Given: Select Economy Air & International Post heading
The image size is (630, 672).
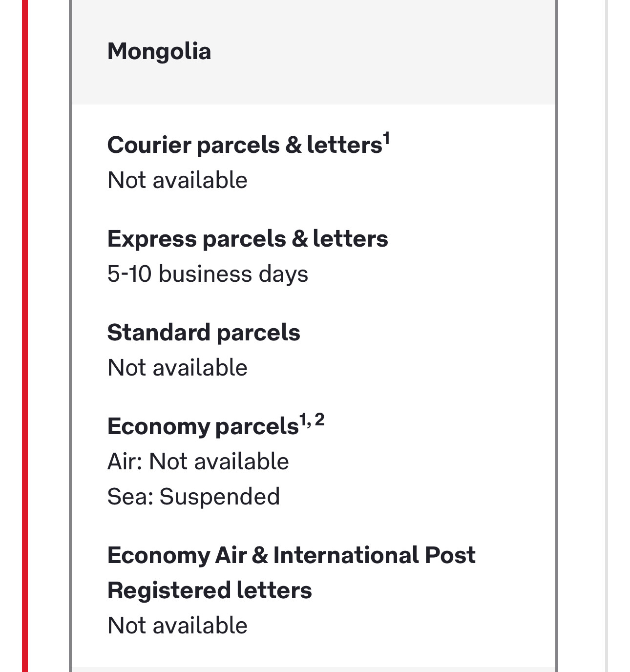Looking at the screenshot, I should tap(292, 555).
